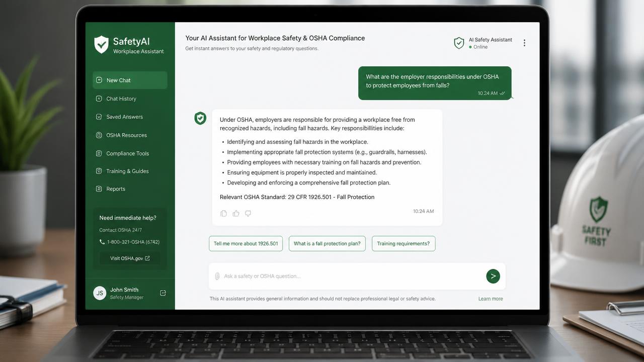Click "Identifying and assessing fall hazards in the workplace."
Image resolution: width=644 pixels, height=362 pixels.
[x=298, y=142]
